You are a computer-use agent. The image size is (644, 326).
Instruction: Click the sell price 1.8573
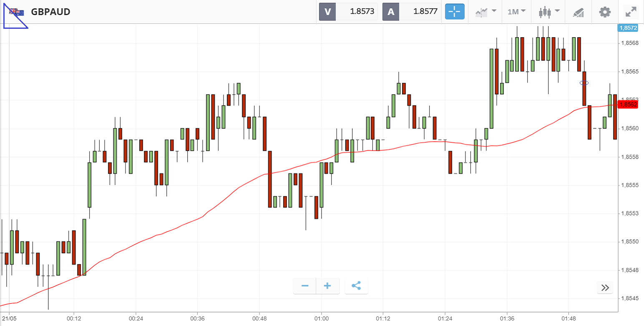357,12
